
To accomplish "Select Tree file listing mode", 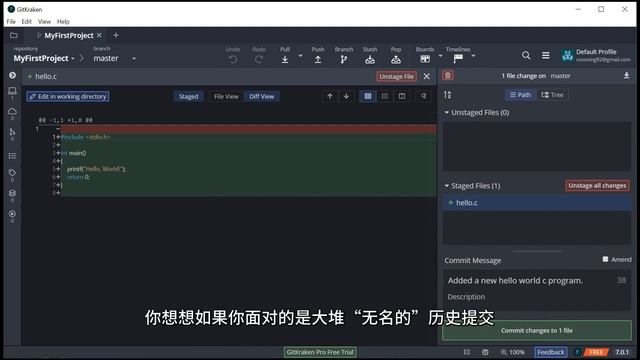I will coord(552,95).
